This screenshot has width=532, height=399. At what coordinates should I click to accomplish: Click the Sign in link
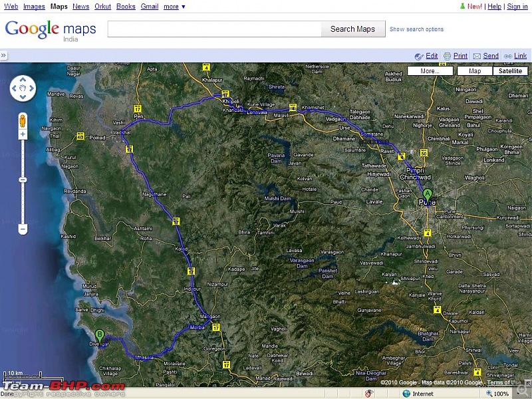coord(517,7)
